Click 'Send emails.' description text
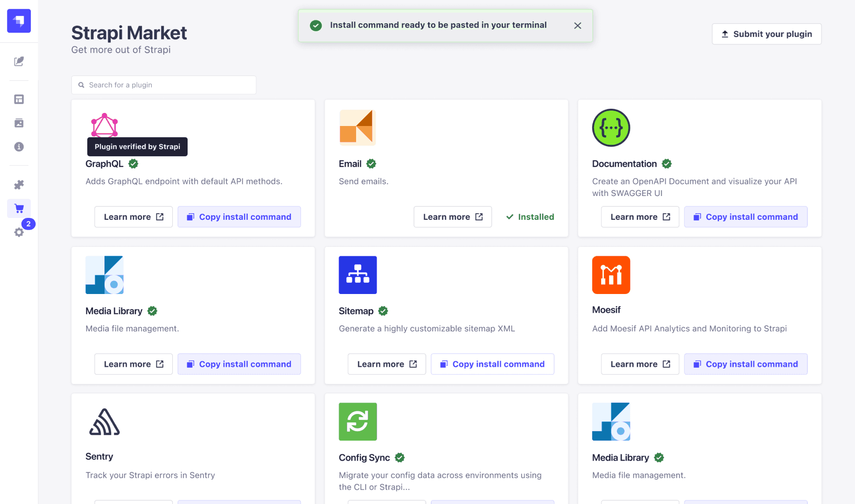The image size is (855, 504). (364, 182)
